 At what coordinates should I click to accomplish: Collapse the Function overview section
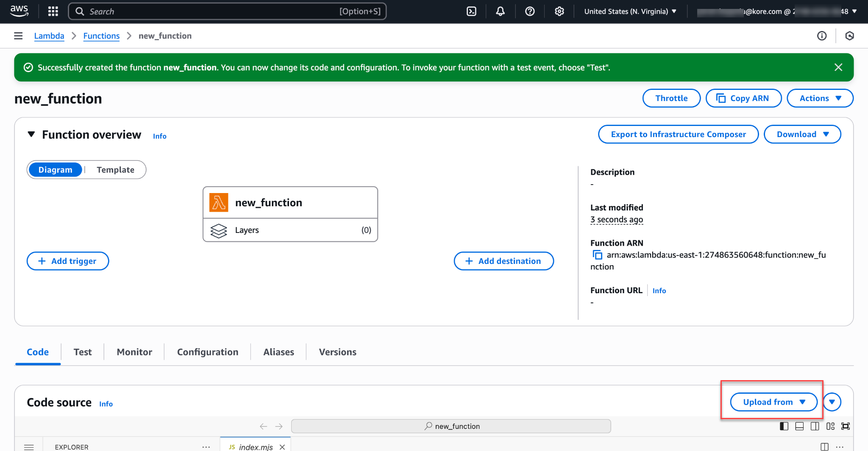point(31,134)
